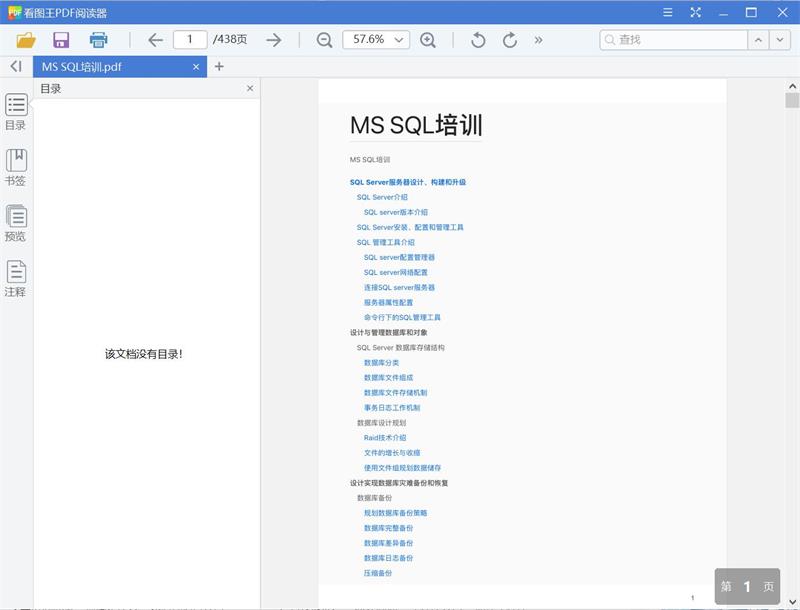Viewport: 800px width, 610px height.
Task: Toggle the 目录 catalog sidebar panel
Action: tap(14, 112)
